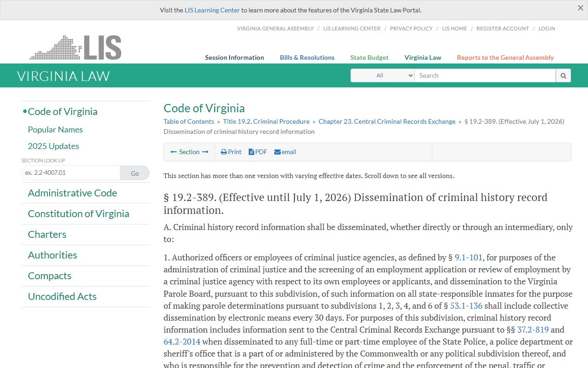The width and height of the screenshot is (588, 368).
Task: Open LIS Learning Center top link
Action: [x=352, y=29]
